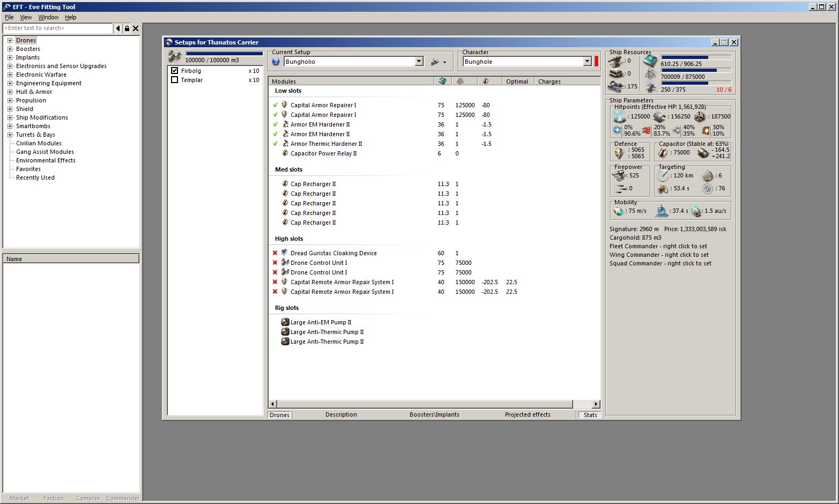The height and width of the screenshot is (504, 839).
Task: Open the File menu
Action: coord(9,17)
